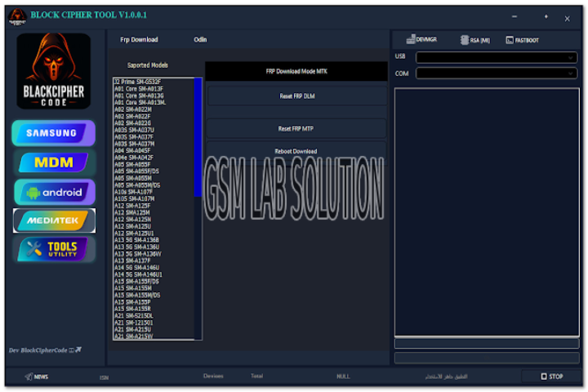Image resolution: width=588 pixels, height=392 pixels.
Task: Switch to the Frp Download tab
Action: [x=139, y=39]
